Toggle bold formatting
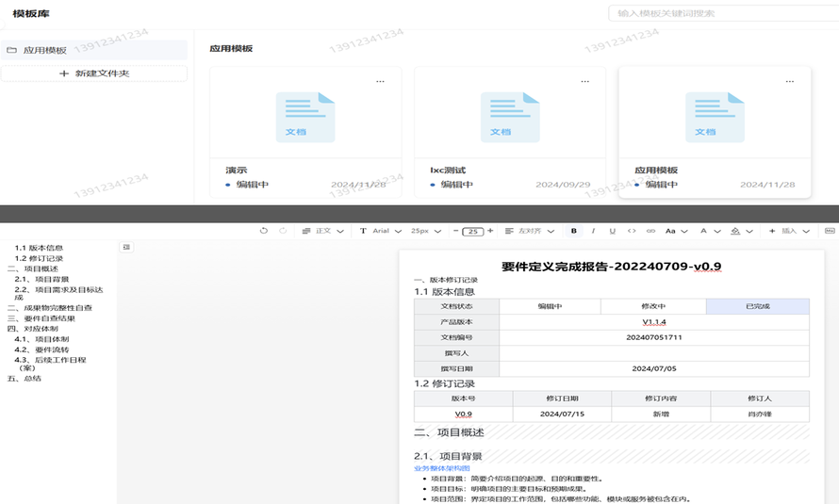 [573, 231]
